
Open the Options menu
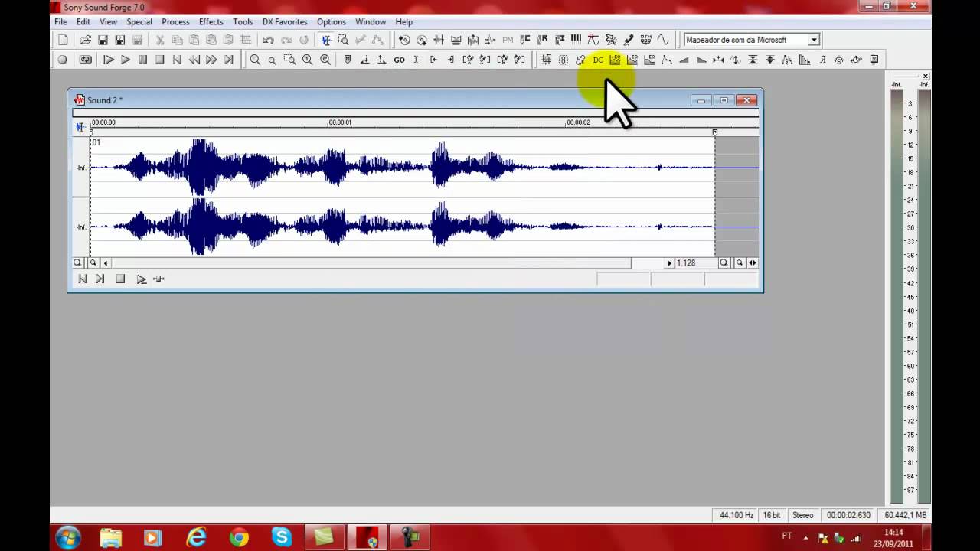pyautogui.click(x=332, y=22)
